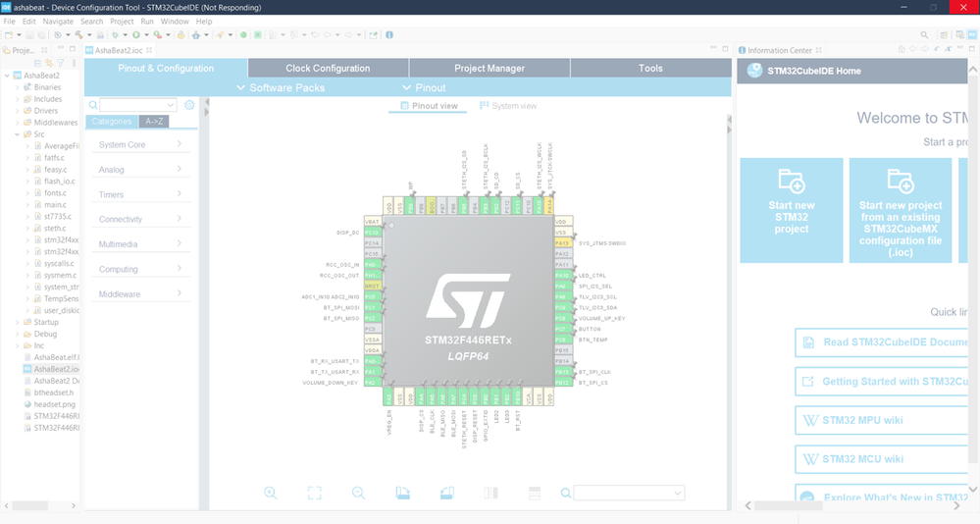Expand the Computing category
The height and width of the screenshot is (524, 980).
[x=140, y=269]
